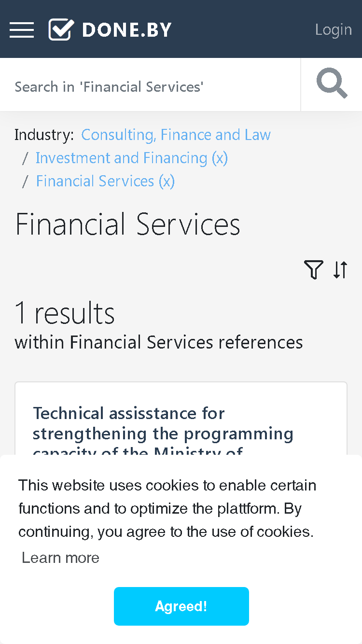Go to Consulting, Finance and Law industry
Viewport: 362px width, 644px height.
[176, 135]
